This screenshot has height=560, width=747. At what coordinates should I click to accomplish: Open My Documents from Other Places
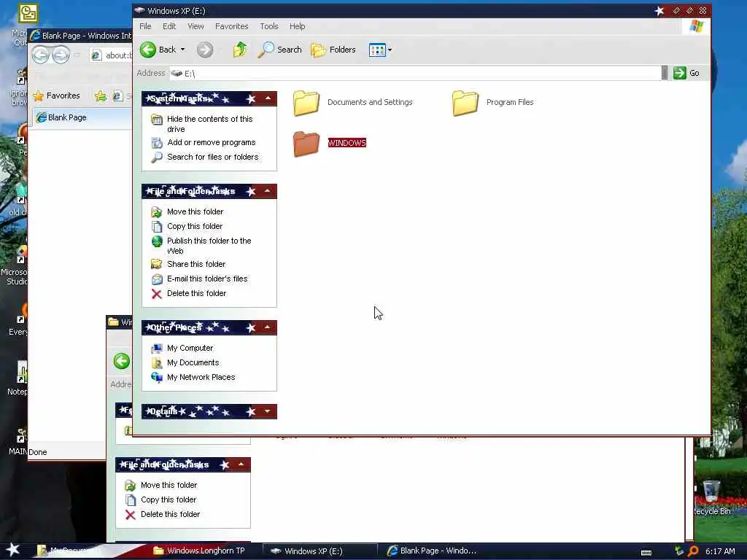(193, 362)
